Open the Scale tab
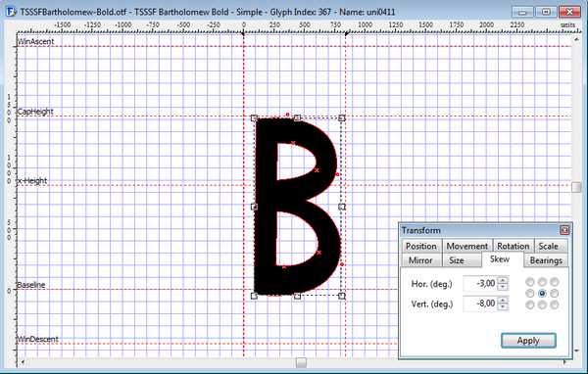The image size is (588, 374). click(x=549, y=246)
